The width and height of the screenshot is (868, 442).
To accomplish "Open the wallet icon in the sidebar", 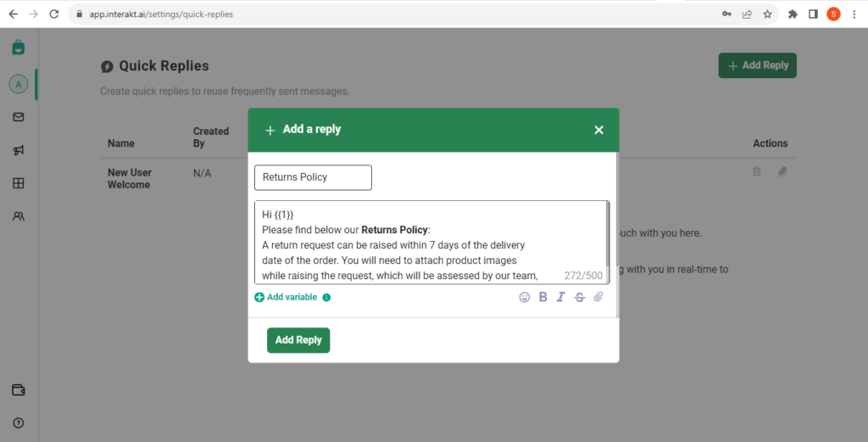I will [19, 390].
